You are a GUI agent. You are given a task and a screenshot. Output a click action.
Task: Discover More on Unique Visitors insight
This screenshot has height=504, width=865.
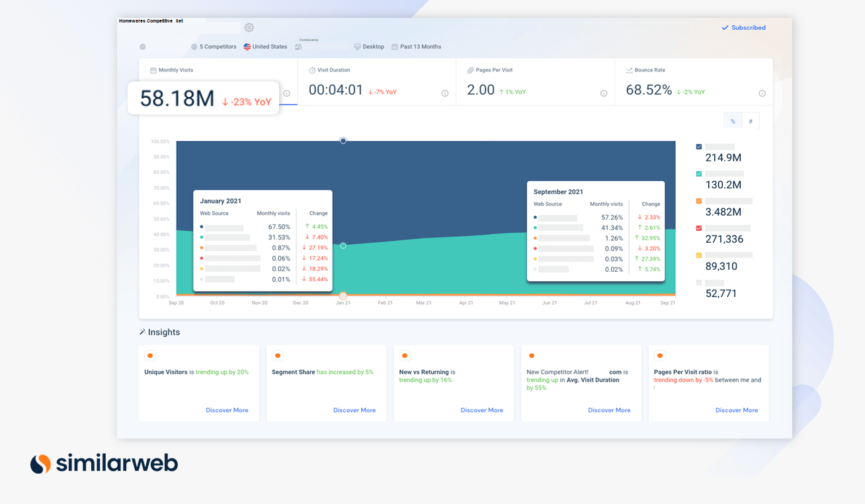(x=227, y=410)
